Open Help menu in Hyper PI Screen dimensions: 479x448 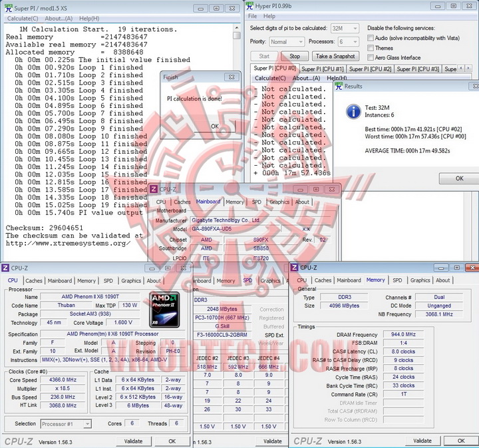pos(269,16)
